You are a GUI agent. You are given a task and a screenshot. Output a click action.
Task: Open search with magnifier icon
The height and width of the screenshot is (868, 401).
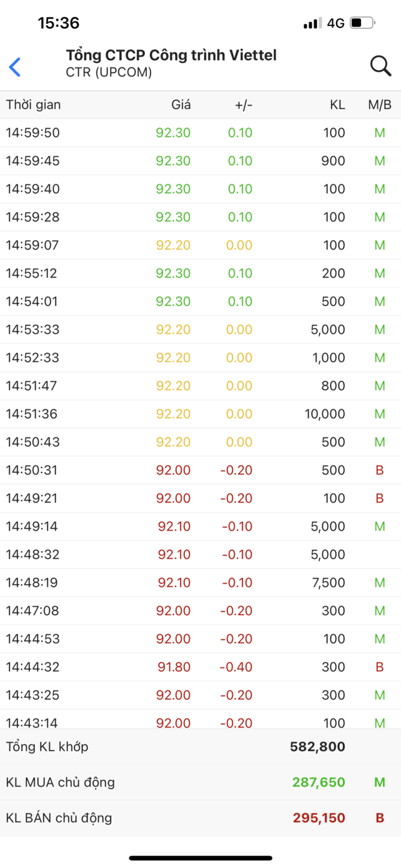pos(380,65)
